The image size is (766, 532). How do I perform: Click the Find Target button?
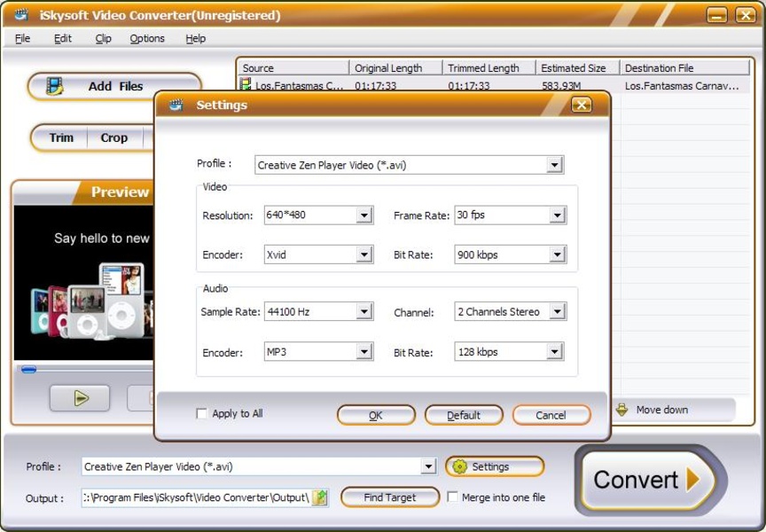[390, 497]
